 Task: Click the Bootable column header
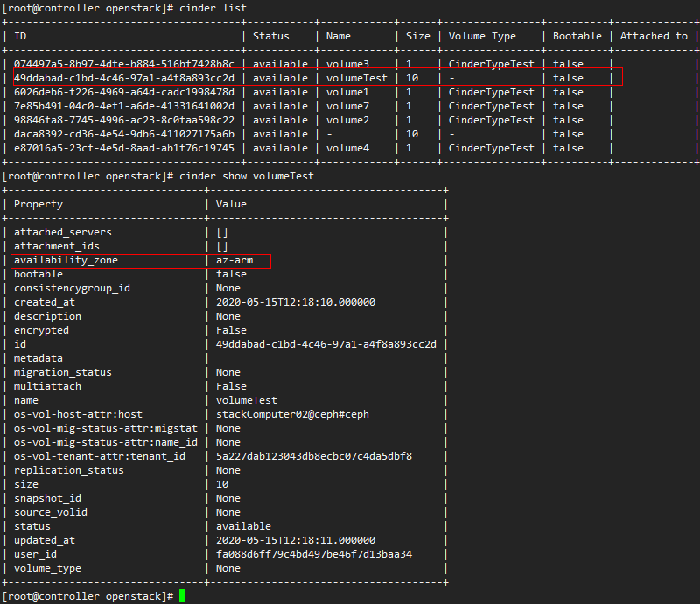(577, 36)
